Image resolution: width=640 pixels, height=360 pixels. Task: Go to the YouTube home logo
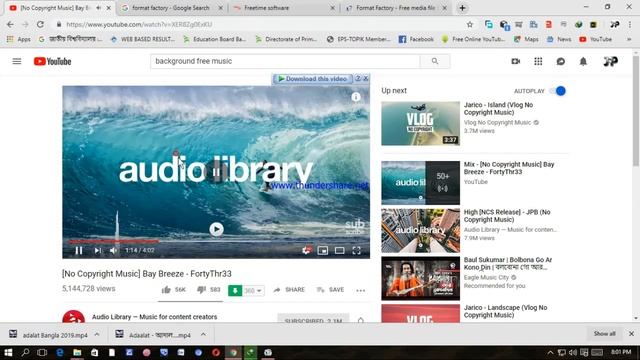point(52,61)
